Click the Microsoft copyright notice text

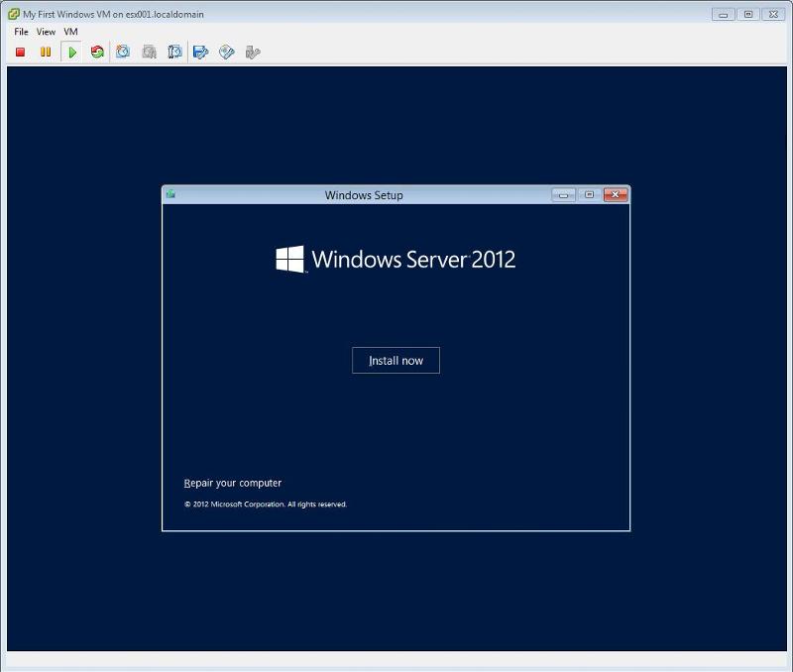click(x=266, y=504)
